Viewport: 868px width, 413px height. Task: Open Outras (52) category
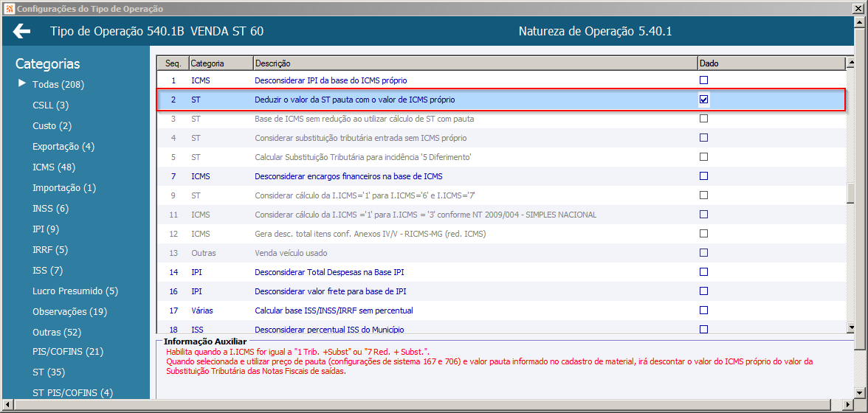tap(57, 333)
